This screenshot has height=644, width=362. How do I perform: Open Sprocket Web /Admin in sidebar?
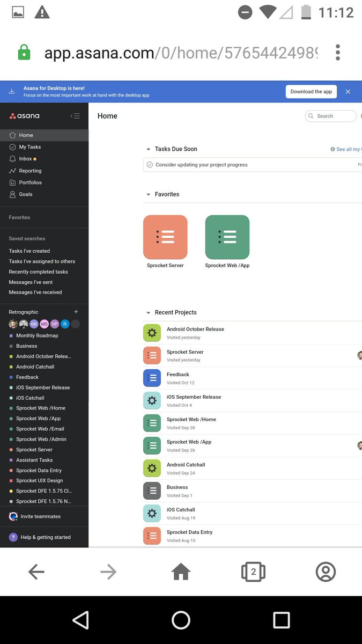(41, 440)
